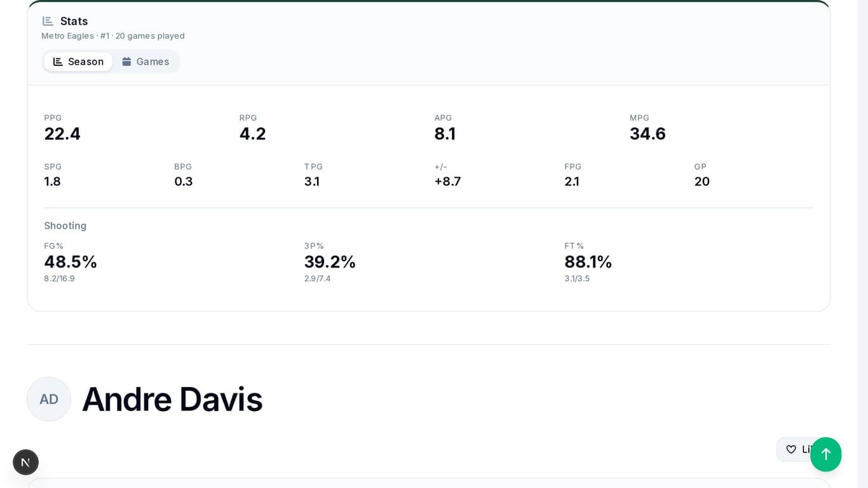This screenshot has height=488, width=868.
Task: Click the heart icon on Like button
Action: pos(791,449)
